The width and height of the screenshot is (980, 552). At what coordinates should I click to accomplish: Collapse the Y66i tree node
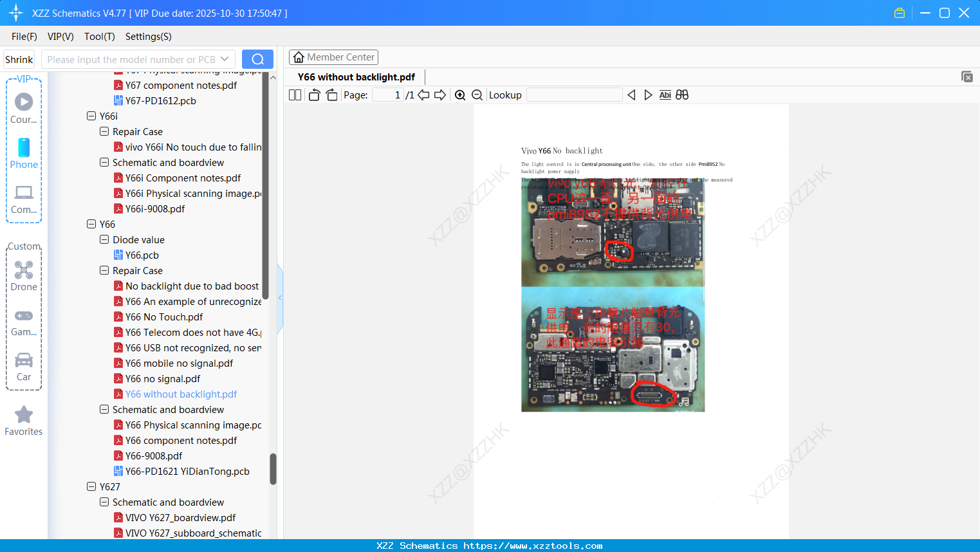pyautogui.click(x=91, y=116)
